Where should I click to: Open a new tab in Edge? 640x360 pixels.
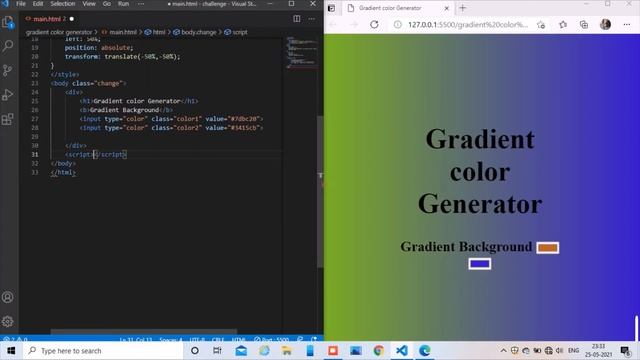(462, 8)
